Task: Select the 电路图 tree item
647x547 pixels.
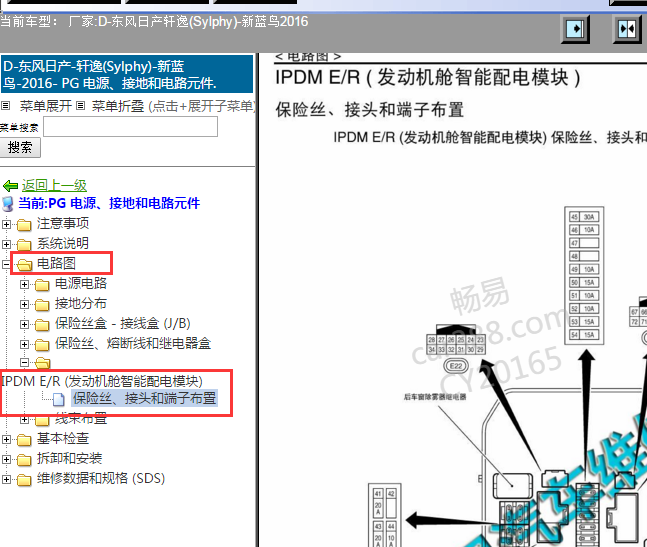Action: tap(57, 263)
